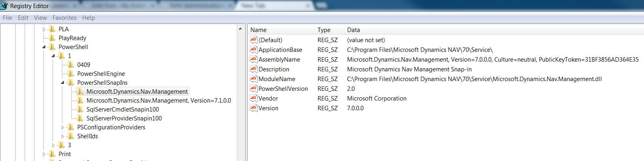
Task: Select the PlayReady key
Action: point(72,38)
